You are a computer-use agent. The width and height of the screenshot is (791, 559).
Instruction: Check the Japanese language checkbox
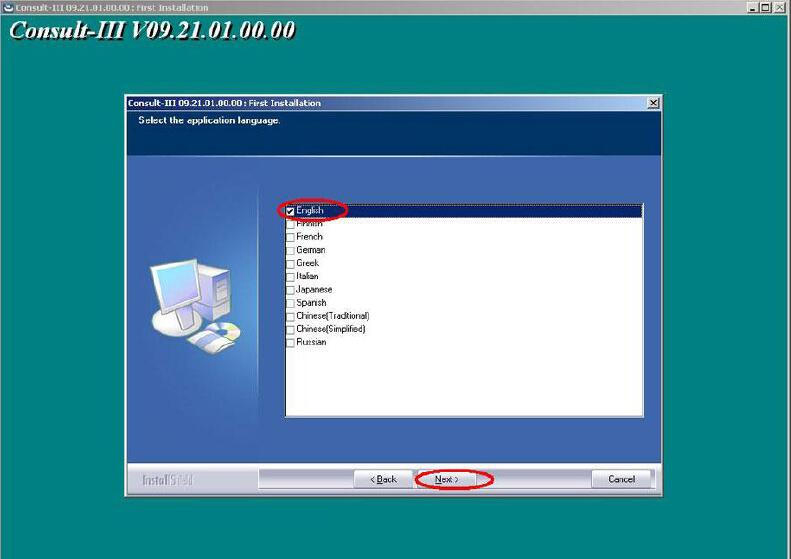point(290,290)
